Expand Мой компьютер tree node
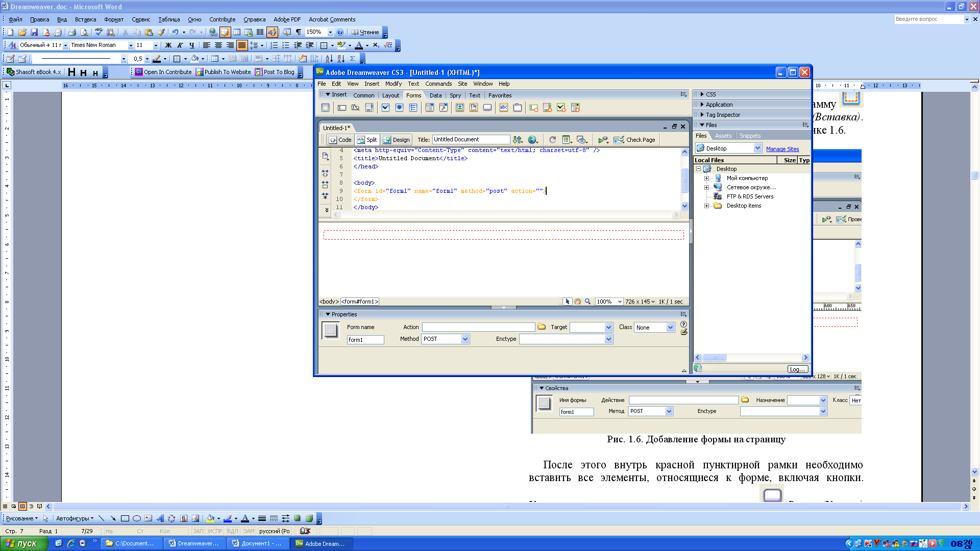This screenshot has height=551, width=980. [x=707, y=178]
